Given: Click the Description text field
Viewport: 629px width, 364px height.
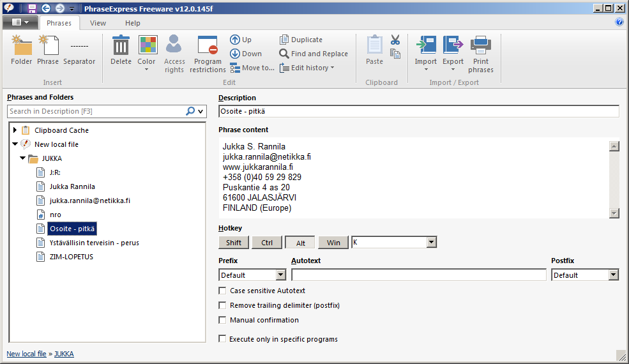Looking at the screenshot, I should pos(419,111).
